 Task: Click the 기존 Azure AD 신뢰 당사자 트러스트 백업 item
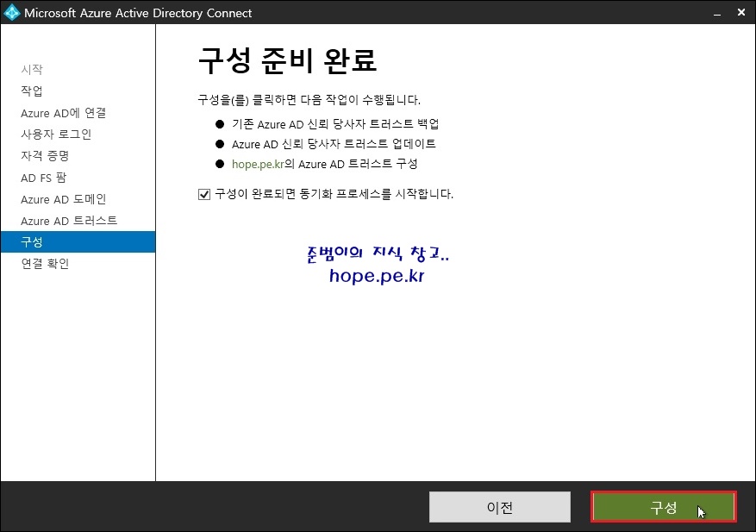point(335,124)
